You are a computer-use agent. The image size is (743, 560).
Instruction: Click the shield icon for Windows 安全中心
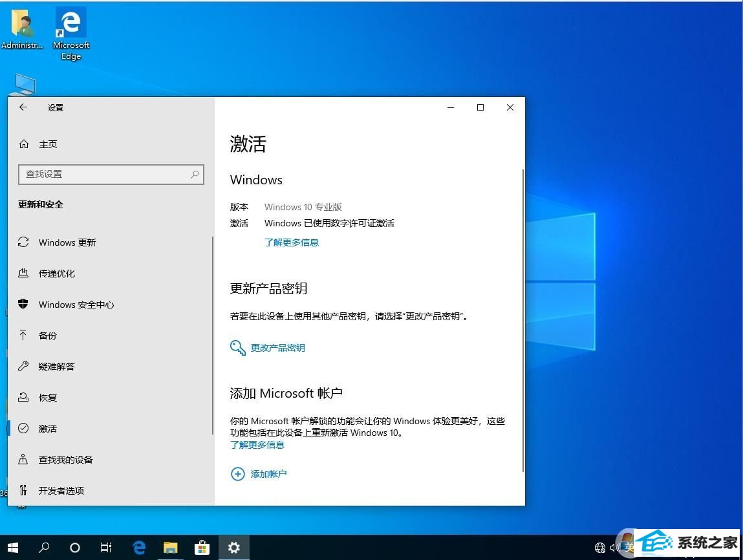tap(23, 304)
